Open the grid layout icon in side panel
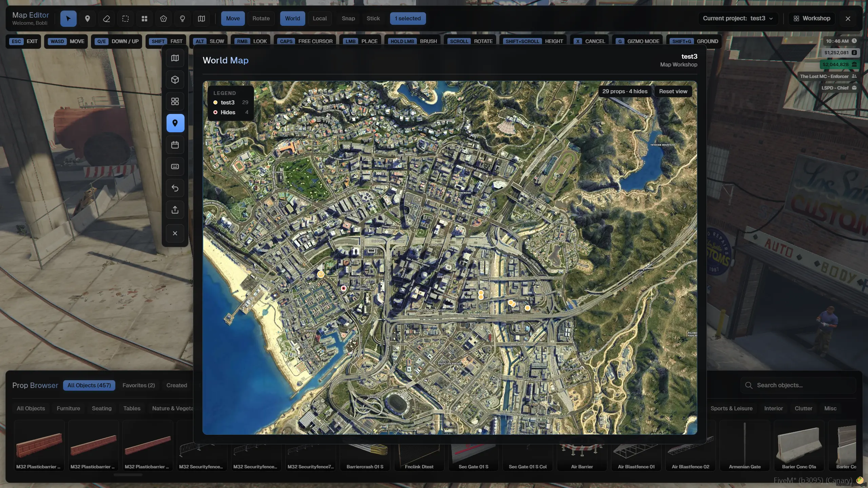868x488 pixels. (175, 101)
